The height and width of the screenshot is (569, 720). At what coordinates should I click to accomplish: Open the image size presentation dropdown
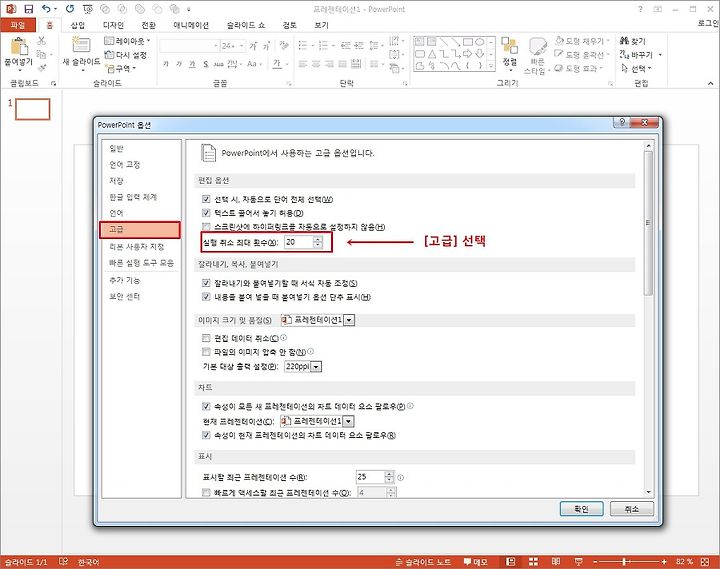click(x=349, y=320)
